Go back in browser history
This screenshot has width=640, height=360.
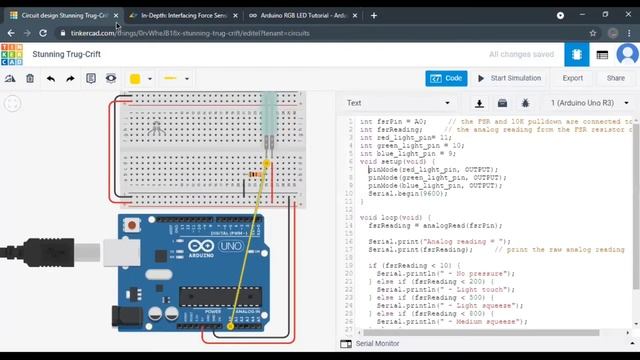pos(11,33)
